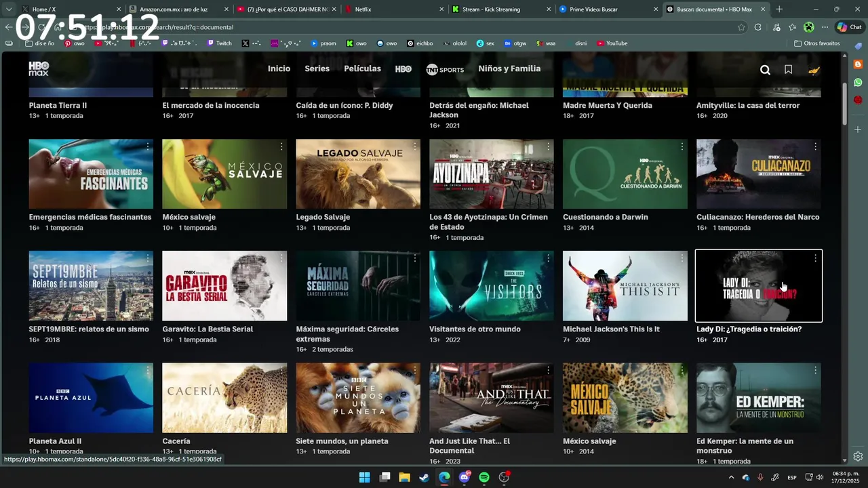
Task: Open volume control in system tray
Action: click(819, 478)
